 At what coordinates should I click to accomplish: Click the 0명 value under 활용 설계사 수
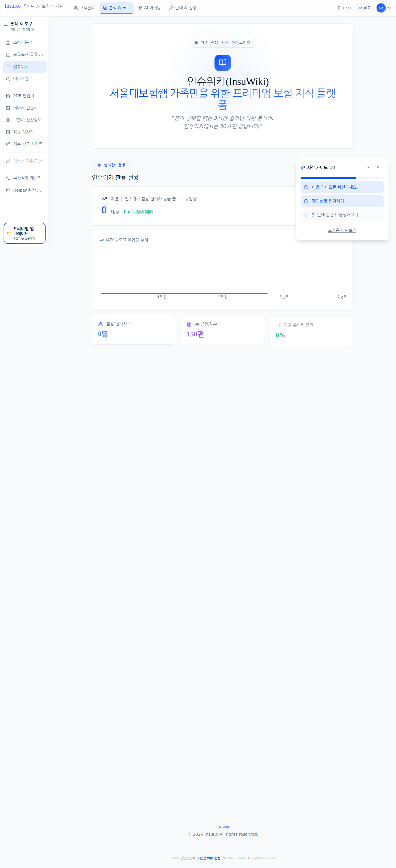click(103, 334)
